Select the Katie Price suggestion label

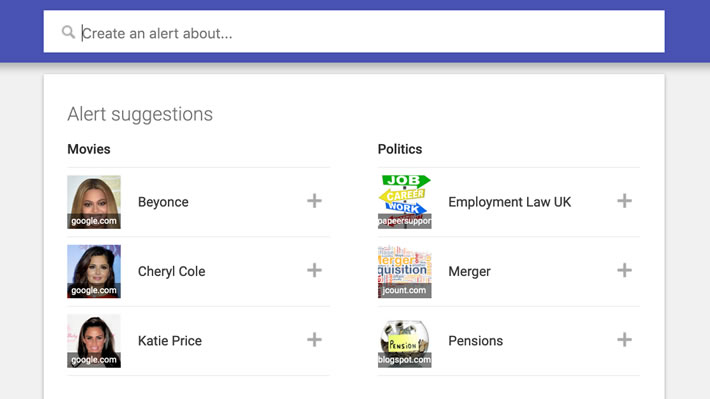(x=170, y=341)
